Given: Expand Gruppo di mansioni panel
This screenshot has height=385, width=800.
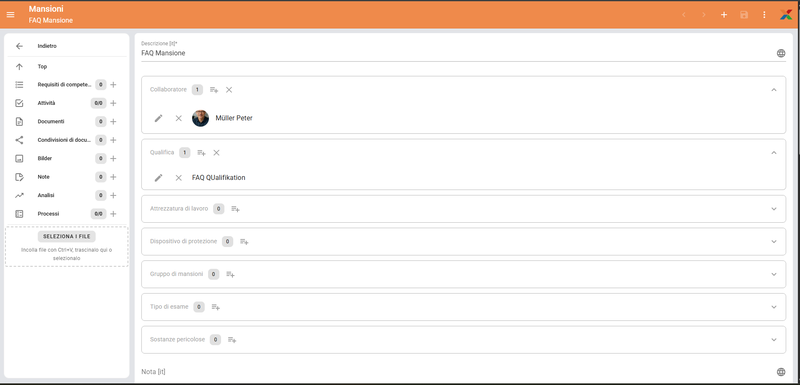Looking at the screenshot, I should (773, 274).
